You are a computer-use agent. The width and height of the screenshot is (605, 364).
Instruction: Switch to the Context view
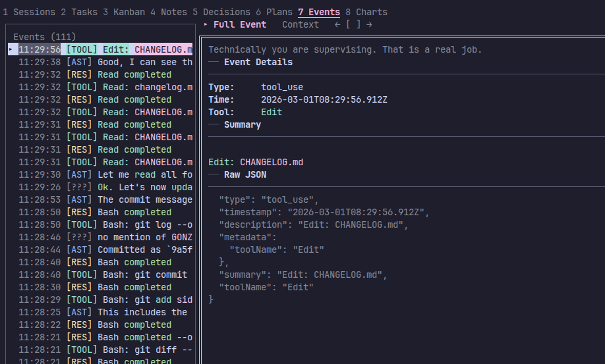pyautogui.click(x=301, y=24)
